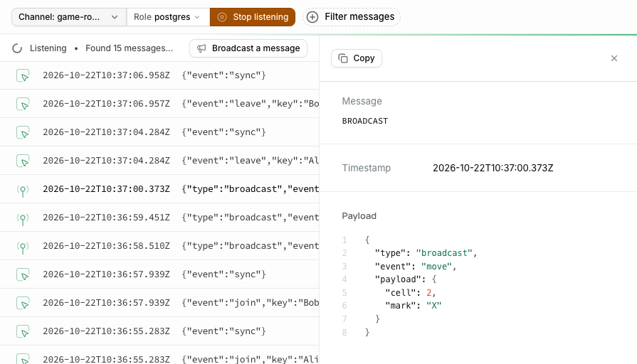Image resolution: width=637 pixels, height=364 pixels.
Task: Open message timestamped 2026-10-22T10:37:06.958Z
Action: (159, 75)
